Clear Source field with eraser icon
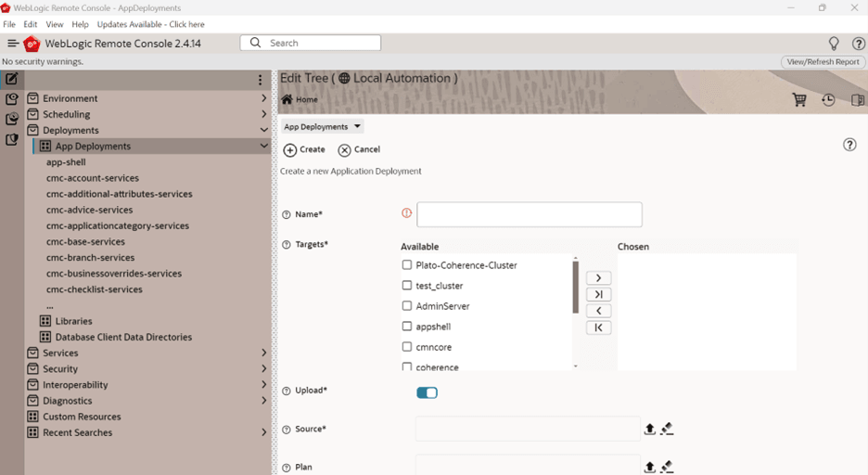Screen dimensions: 868x475 (667, 429)
